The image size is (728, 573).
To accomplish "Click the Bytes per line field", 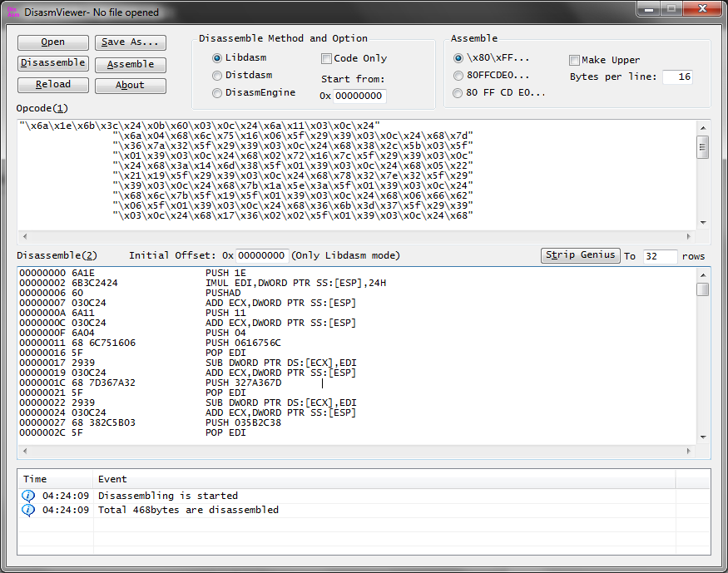I will [677, 77].
